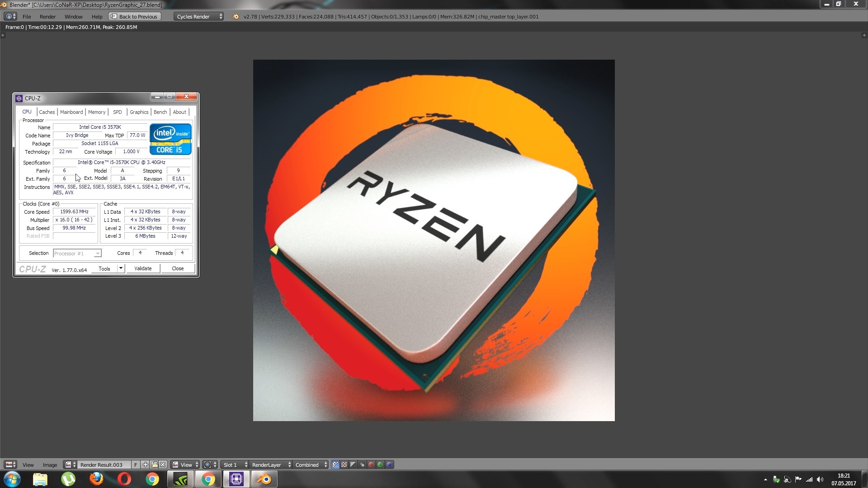Image resolution: width=868 pixels, height=488 pixels.
Task: Open the Render menu
Action: click(47, 16)
